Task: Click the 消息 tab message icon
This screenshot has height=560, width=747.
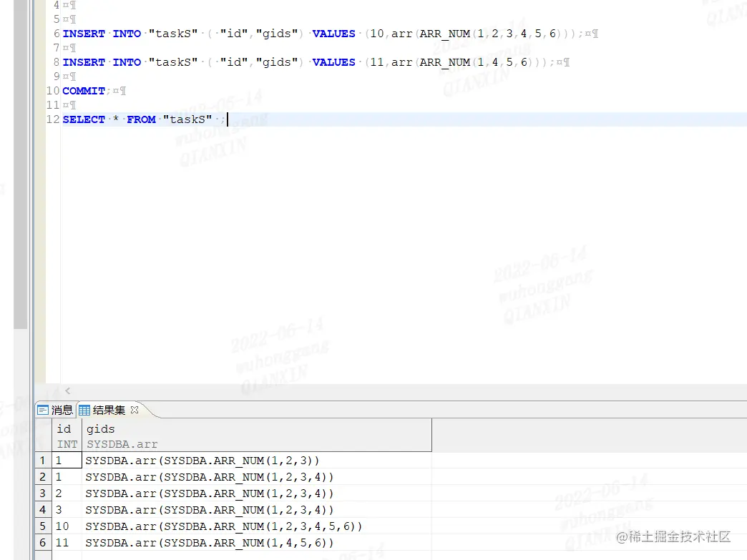Action: pos(43,410)
